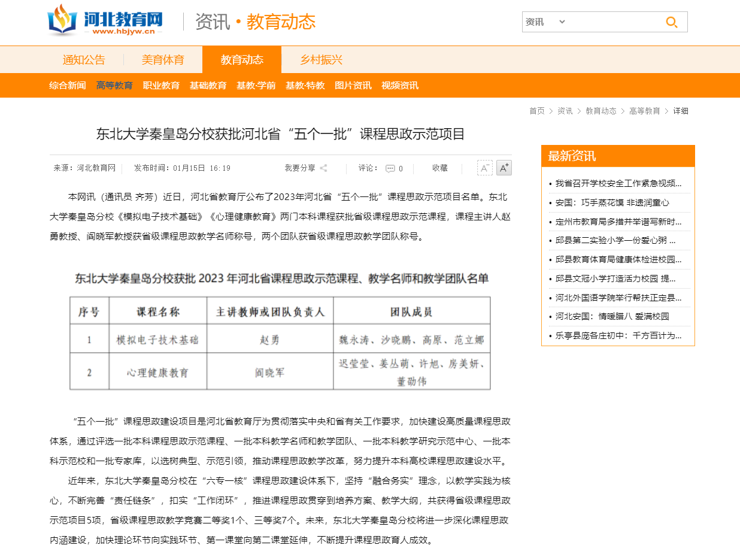Open 高等教育 subcategory
Viewport: 740px width, 560px height.
click(x=114, y=86)
